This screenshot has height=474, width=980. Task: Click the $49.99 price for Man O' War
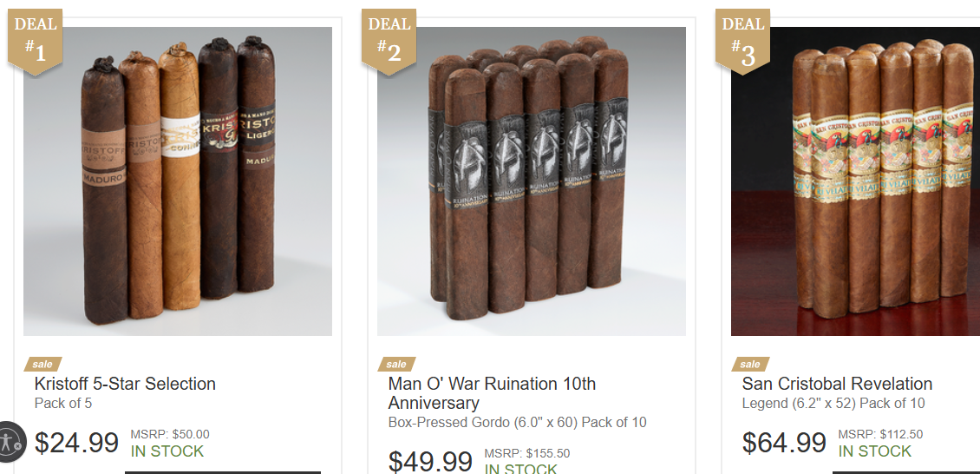[430, 462]
